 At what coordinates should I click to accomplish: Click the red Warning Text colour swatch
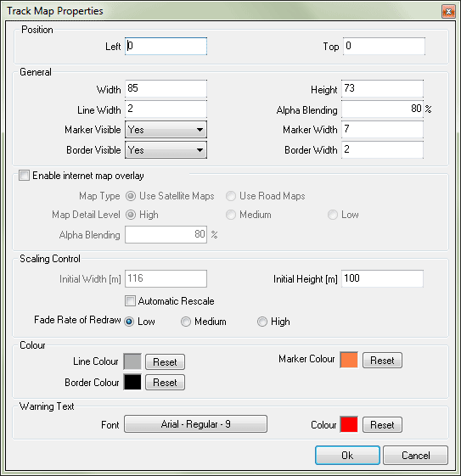coord(349,424)
